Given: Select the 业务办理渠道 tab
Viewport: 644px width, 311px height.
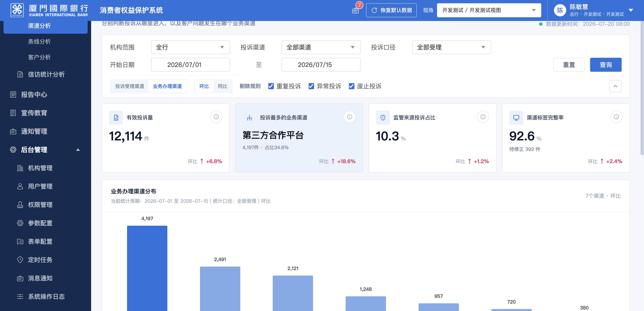Looking at the screenshot, I should (167, 86).
